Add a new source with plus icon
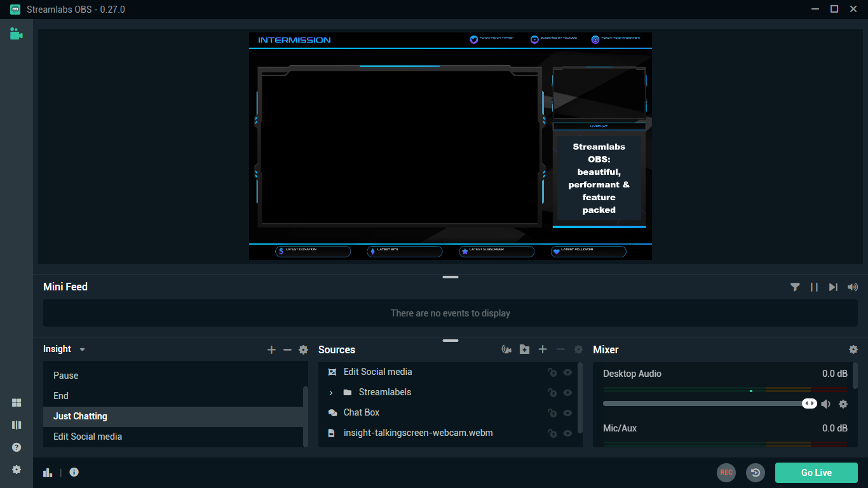 tap(543, 349)
